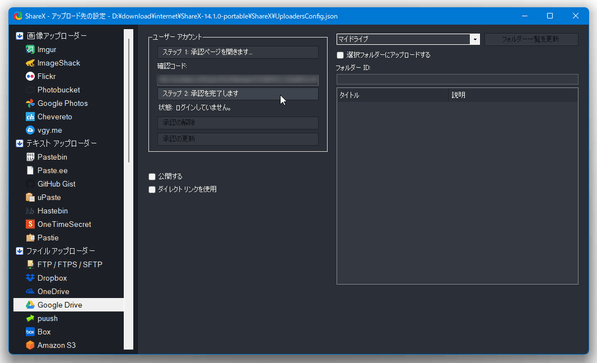This screenshot has height=363, width=597.
Task: Collapse the ファイルアップローダー tree group
Action: tap(19, 251)
